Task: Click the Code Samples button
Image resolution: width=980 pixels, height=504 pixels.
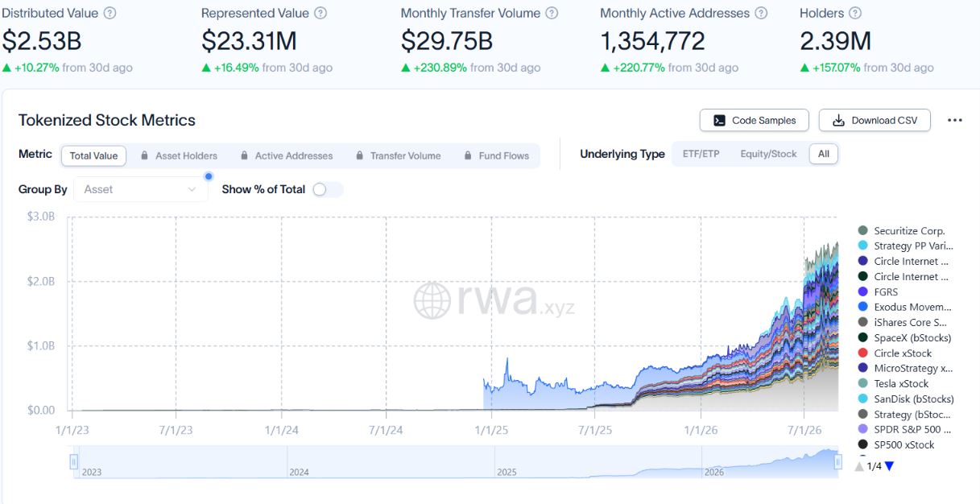Action: click(755, 120)
